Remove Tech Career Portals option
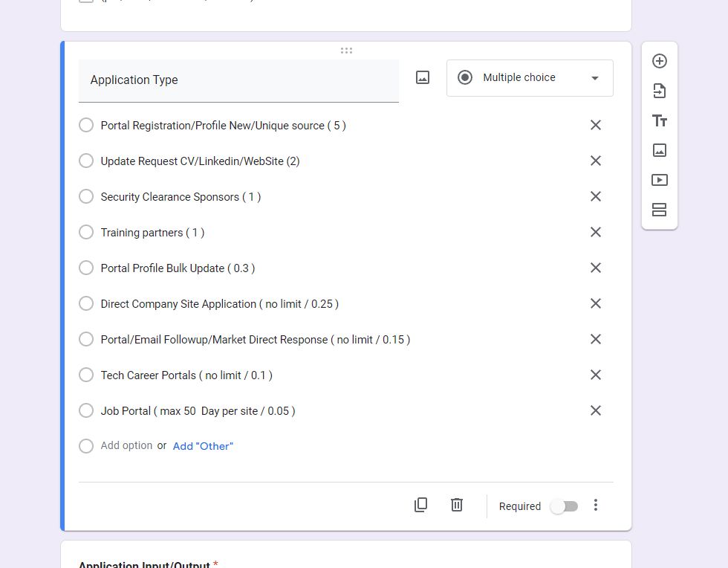This screenshot has height=568, width=728. coord(596,375)
